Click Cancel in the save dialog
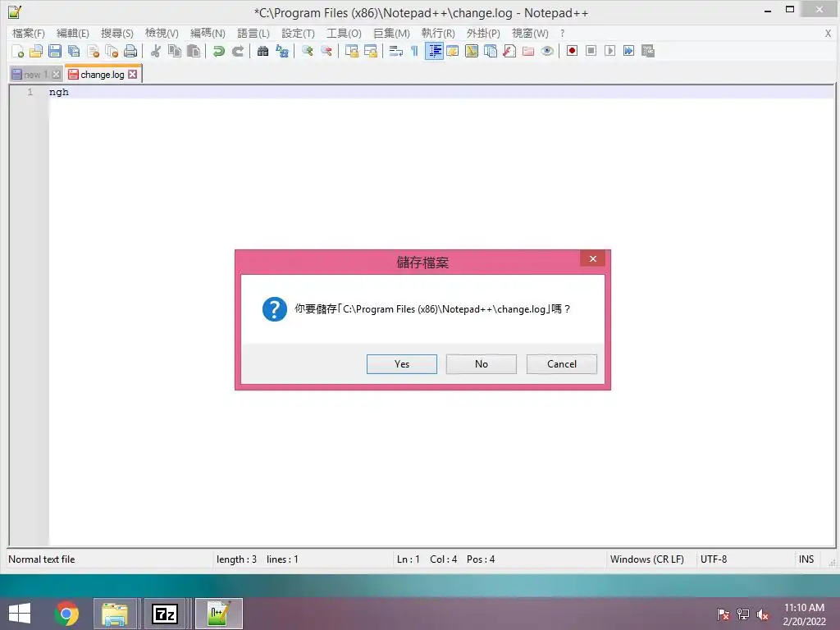 click(x=561, y=364)
